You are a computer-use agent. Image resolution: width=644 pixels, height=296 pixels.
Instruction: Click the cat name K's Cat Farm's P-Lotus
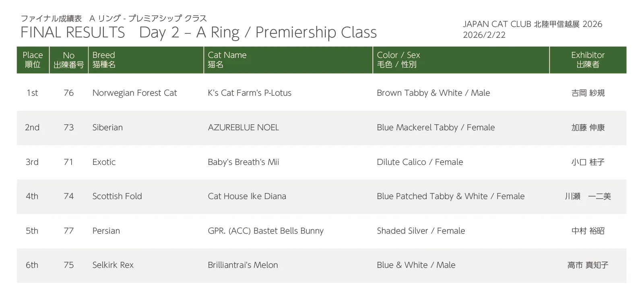tap(250, 93)
